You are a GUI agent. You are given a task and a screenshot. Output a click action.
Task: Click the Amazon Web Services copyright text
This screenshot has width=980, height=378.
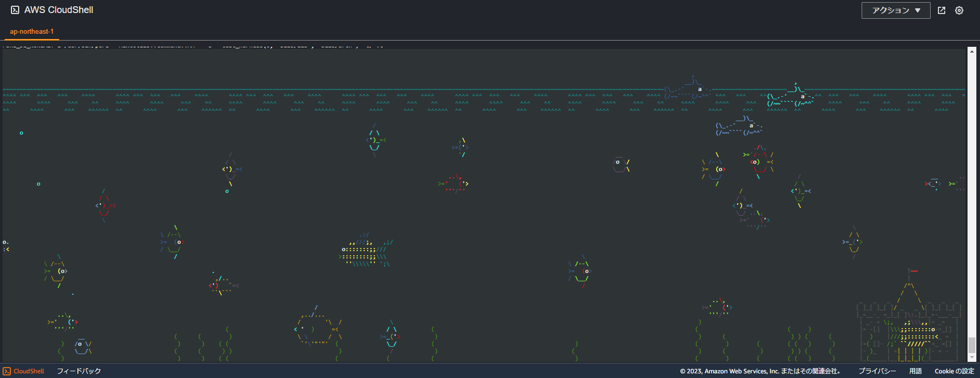pyautogui.click(x=760, y=371)
